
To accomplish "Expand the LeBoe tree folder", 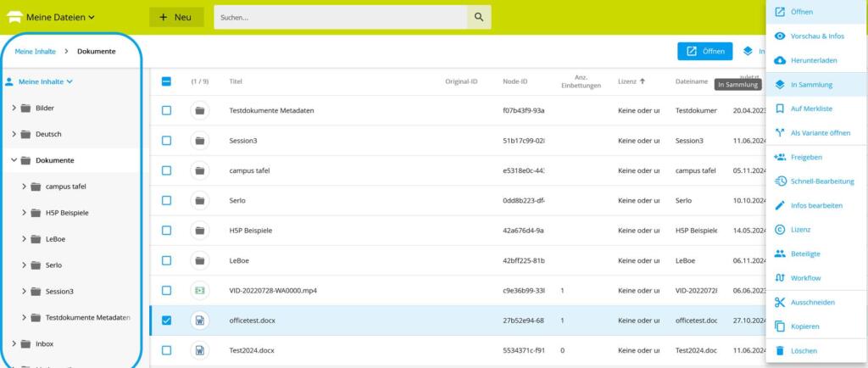I will 25,238.
